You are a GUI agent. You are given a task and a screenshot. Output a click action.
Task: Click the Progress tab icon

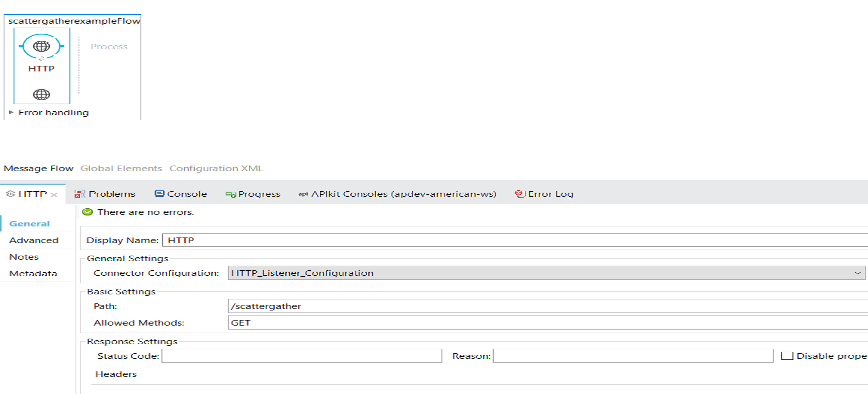pos(231,194)
